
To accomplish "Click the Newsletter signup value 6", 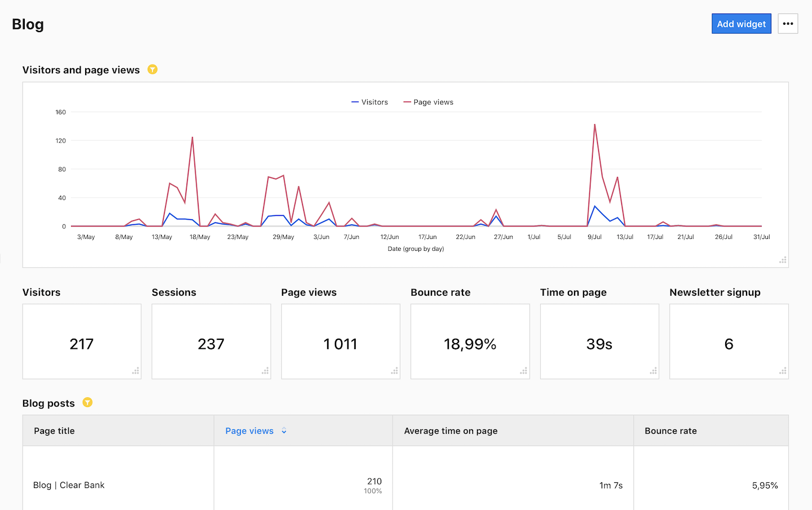I will point(729,344).
